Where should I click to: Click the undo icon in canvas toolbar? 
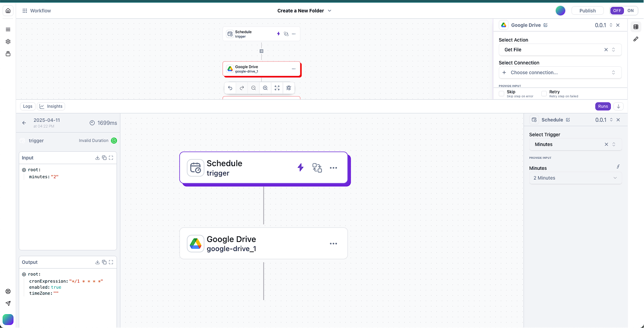click(230, 88)
